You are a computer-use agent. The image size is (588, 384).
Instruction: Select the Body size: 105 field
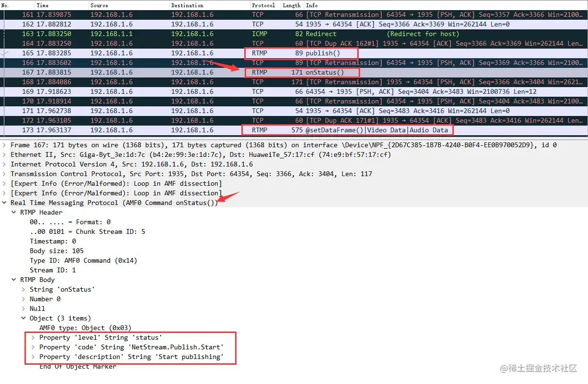tap(57, 251)
